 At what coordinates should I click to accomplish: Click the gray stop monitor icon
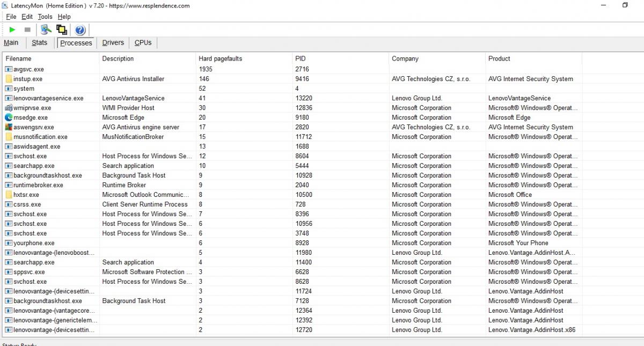[x=27, y=30]
